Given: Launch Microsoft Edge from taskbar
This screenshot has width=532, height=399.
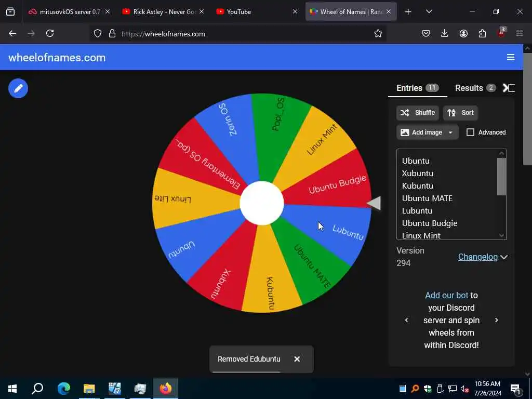Looking at the screenshot, I should pyautogui.click(x=64, y=389).
